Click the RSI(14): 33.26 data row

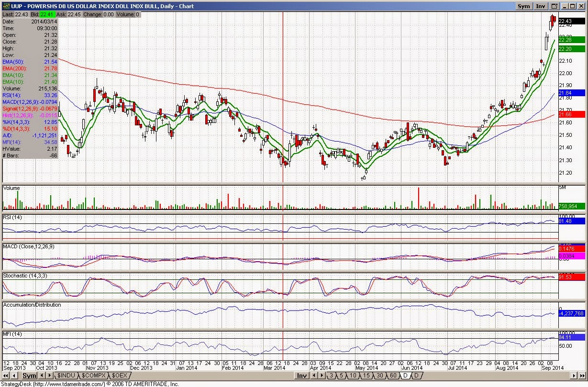(31, 95)
